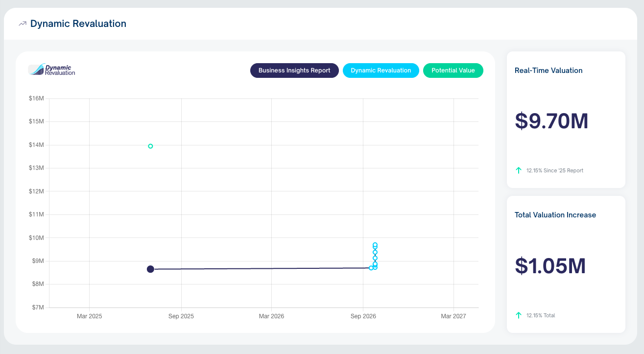Viewport: 644px width, 354px height.
Task: Click the $12M y-axis label
Action: (37, 191)
